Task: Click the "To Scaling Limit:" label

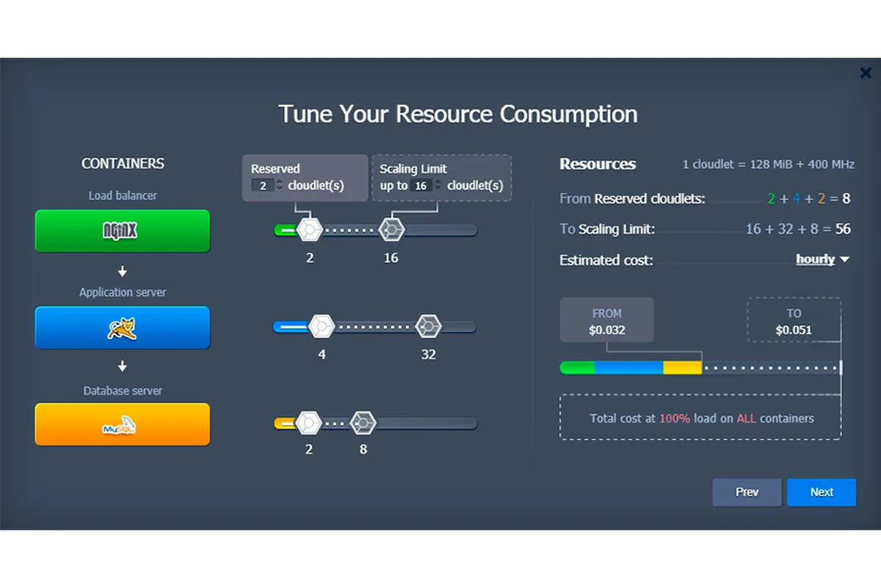Action: (x=606, y=229)
